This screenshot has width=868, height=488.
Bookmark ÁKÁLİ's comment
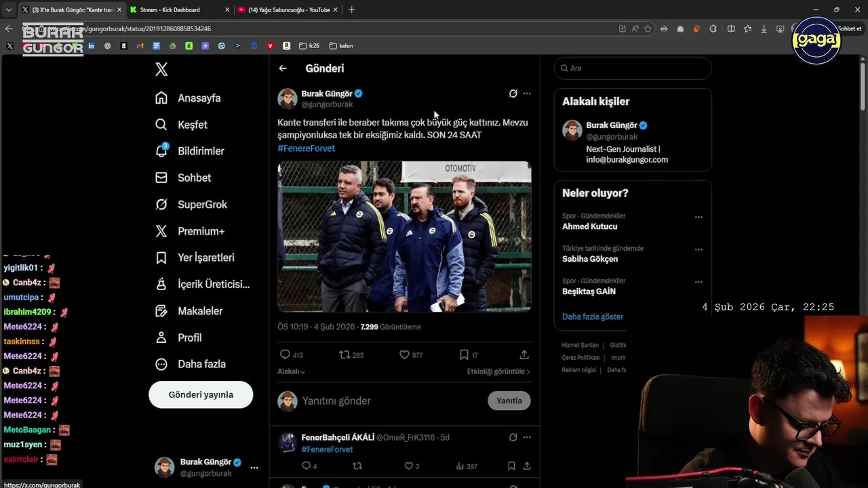511,466
